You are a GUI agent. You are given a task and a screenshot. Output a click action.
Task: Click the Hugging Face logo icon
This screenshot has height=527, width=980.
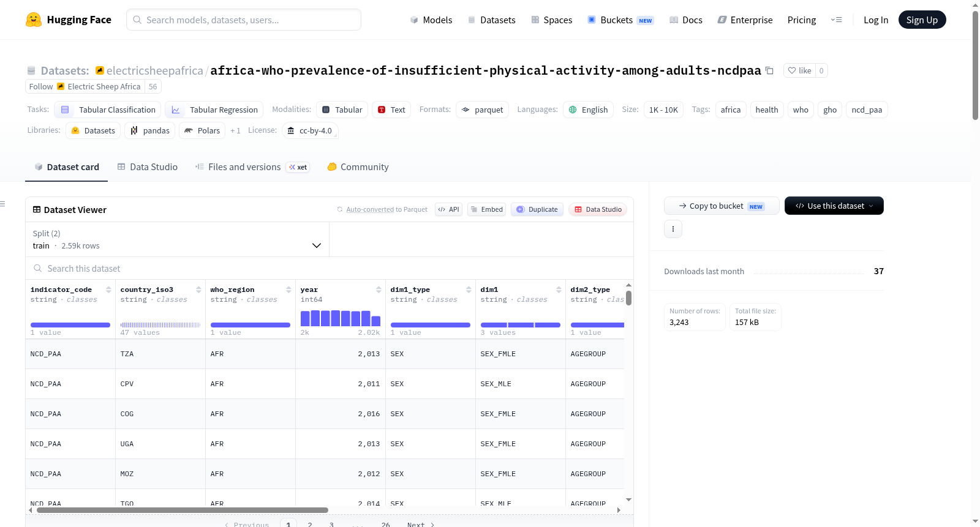[x=34, y=20]
